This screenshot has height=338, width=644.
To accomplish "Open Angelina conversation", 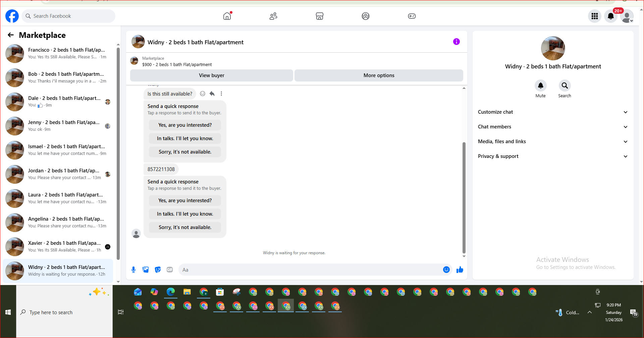I will point(58,222).
